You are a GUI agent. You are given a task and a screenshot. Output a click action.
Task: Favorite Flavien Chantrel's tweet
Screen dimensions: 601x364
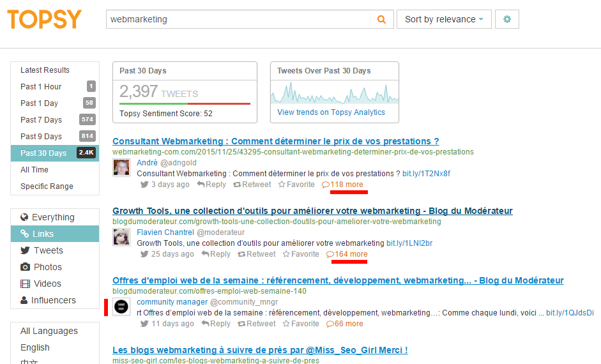click(301, 254)
